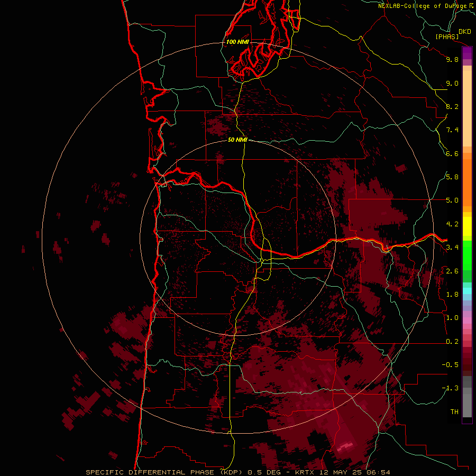Click the purple top segment of color bar
476x476 pixels.
coord(467,53)
